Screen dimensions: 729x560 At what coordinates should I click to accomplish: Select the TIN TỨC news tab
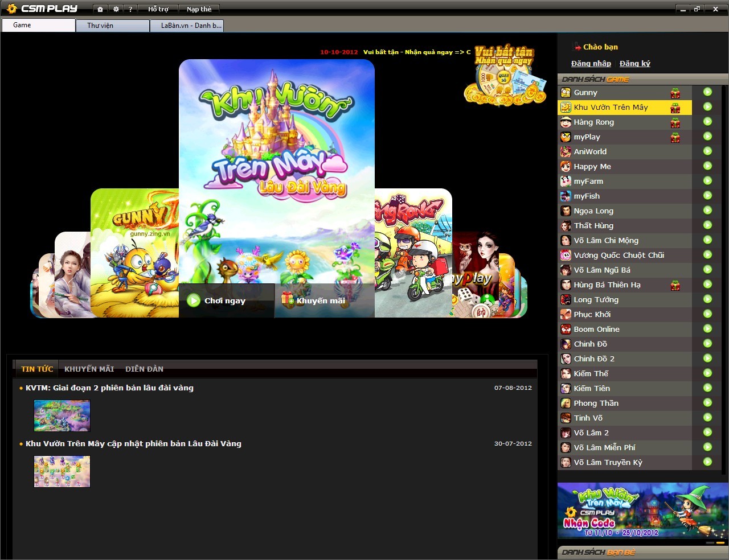click(37, 369)
